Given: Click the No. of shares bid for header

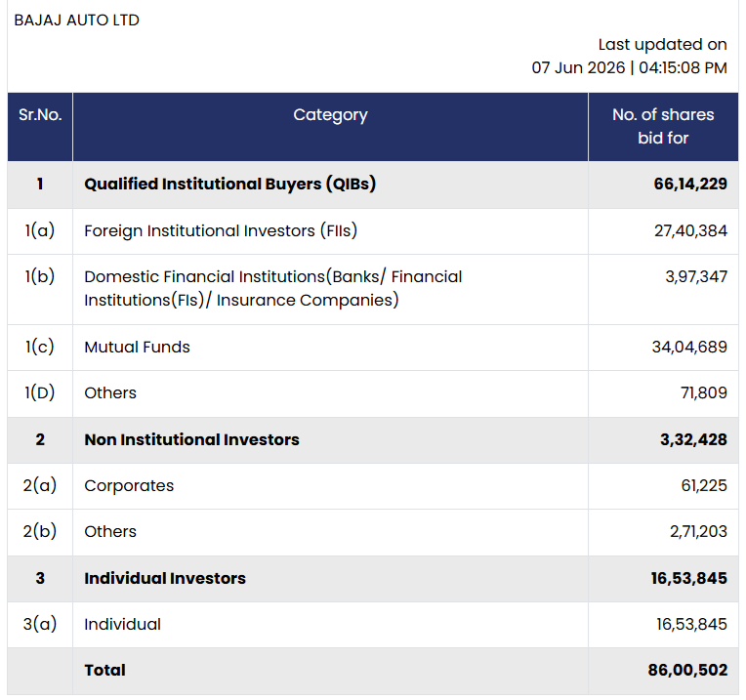Looking at the screenshot, I should tap(663, 126).
